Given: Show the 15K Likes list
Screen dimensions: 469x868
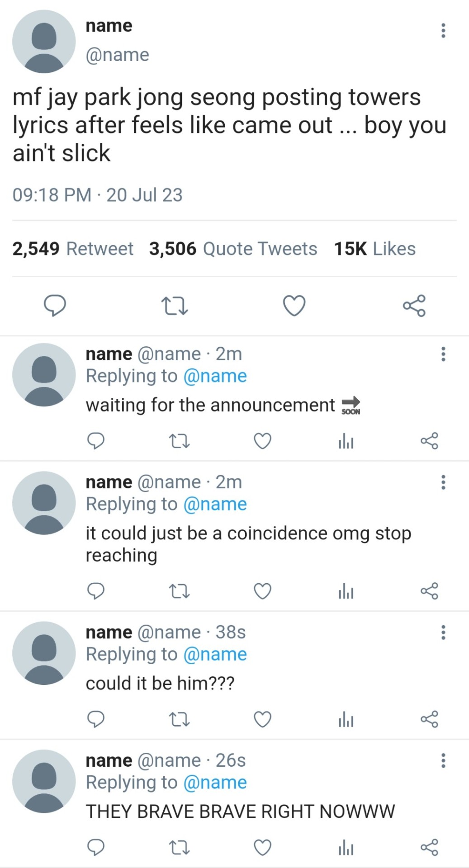Looking at the screenshot, I should (x=374, y=249).
